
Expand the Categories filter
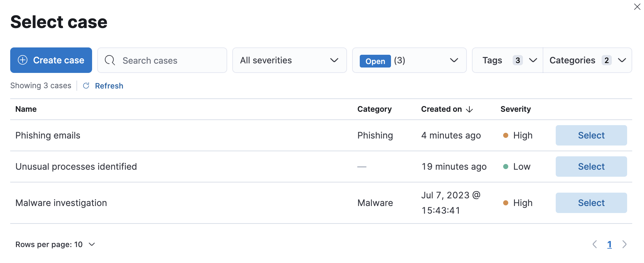pyautogui.click(x=588, y=60)
